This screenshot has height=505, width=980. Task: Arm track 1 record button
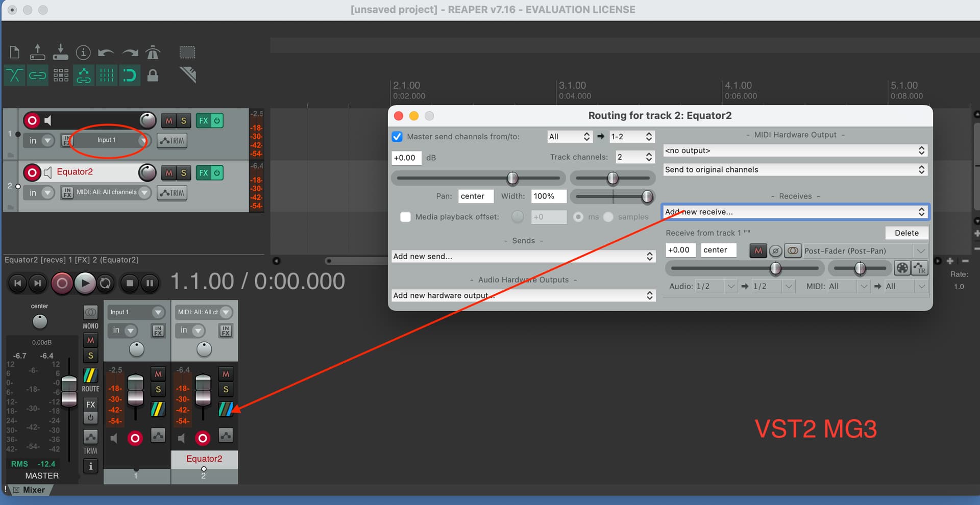(32, 120)
